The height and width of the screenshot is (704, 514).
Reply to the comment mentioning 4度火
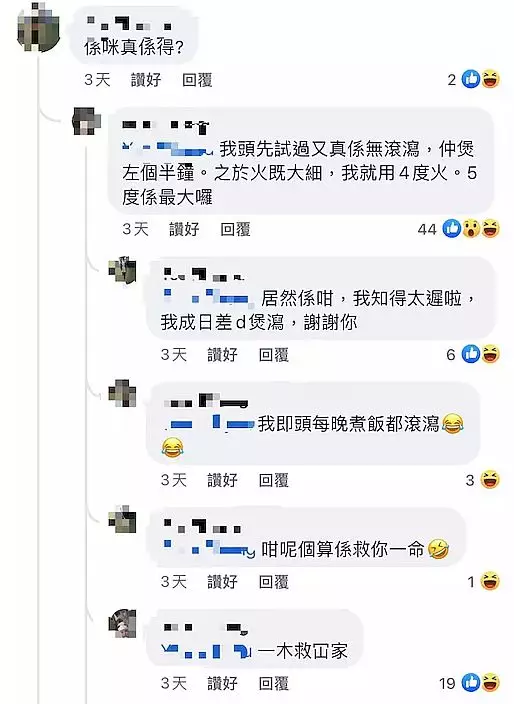click(235, 229)
